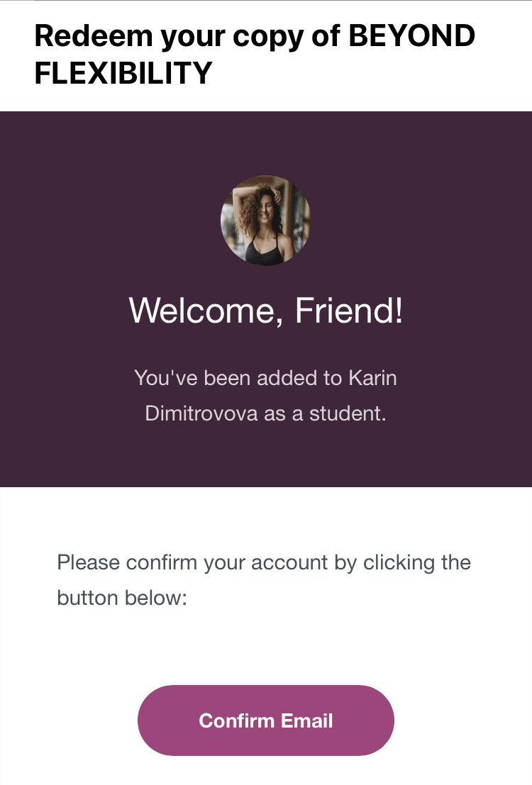Click the 'button below:' text line
532x785 pixels.
tap(121, 598)
